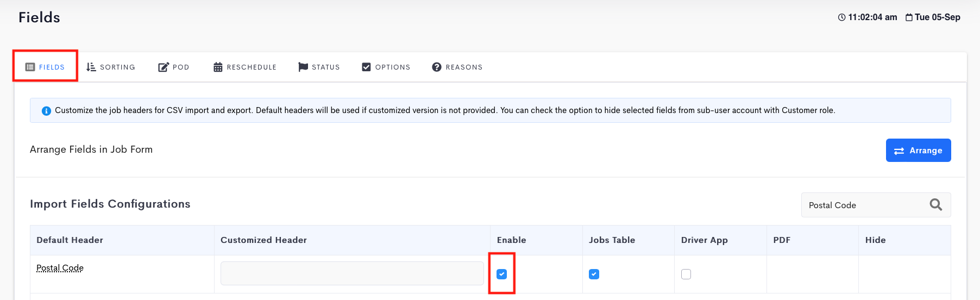980x300 pixels.
Task: Click the POD edit pencil icon
Action: click(x=164, y=67)
